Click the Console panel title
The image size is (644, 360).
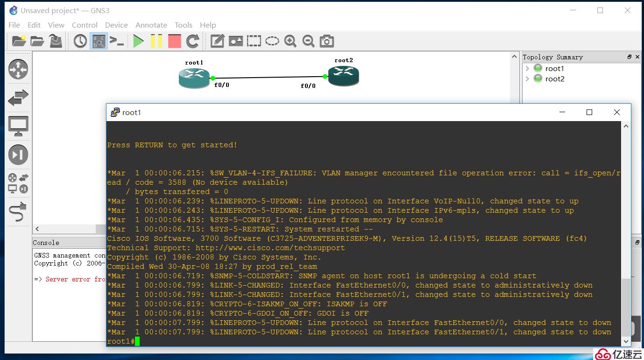pyautogui.click(x=46, y=243)
